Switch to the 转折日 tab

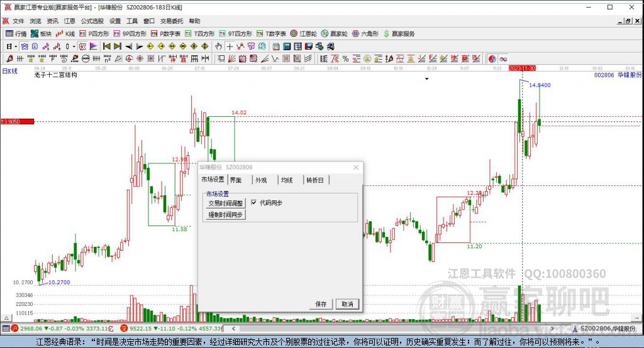pyautogui.click(x=315, y=180)
